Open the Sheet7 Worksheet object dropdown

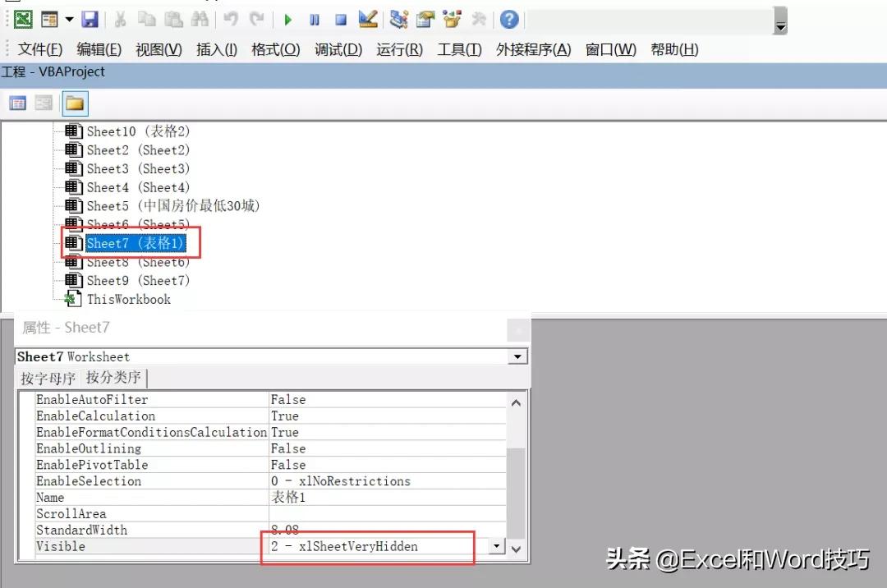pyautogui.click(x=517, y=356)
